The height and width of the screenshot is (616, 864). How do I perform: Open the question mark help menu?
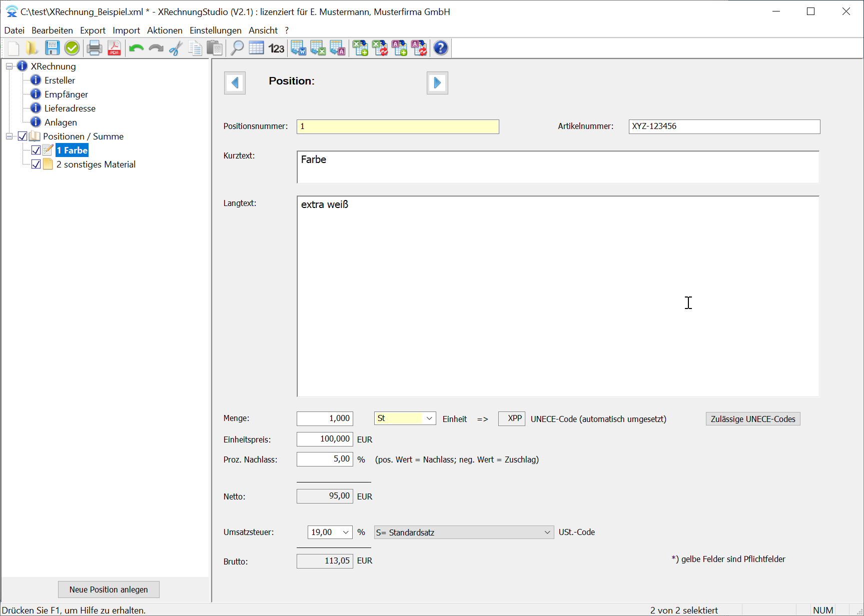pyautogui.click(x=287, y=30)
